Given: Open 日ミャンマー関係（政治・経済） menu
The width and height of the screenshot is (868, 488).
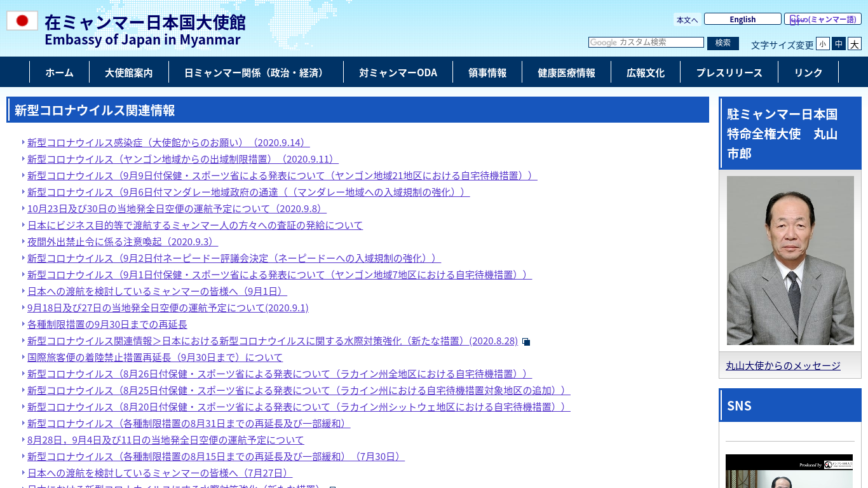Looking at the screenshot, I should 256,72.
